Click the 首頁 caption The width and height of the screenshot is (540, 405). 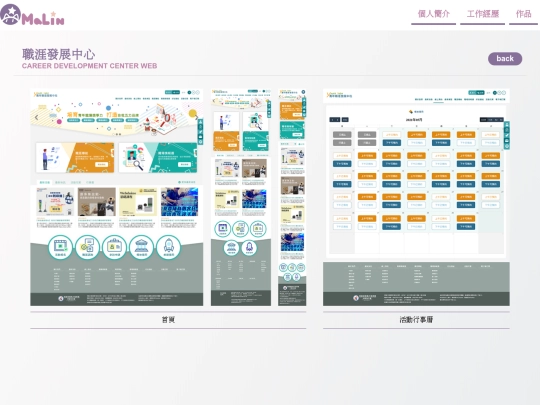[x=168, y=320]
